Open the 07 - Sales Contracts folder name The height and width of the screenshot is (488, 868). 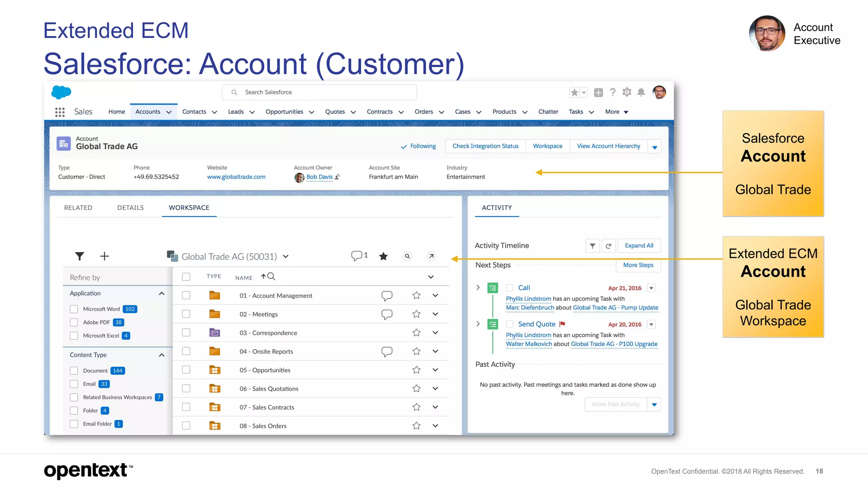point(267,408)
